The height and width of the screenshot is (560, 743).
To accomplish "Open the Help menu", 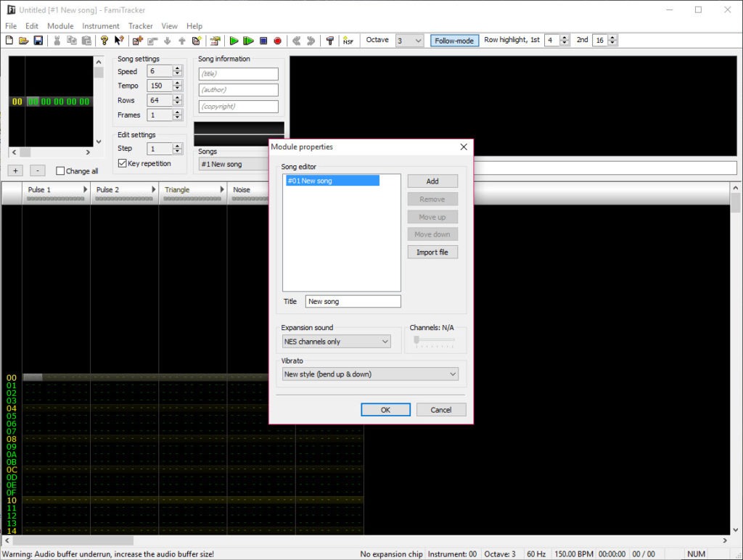I will [194, 26].
